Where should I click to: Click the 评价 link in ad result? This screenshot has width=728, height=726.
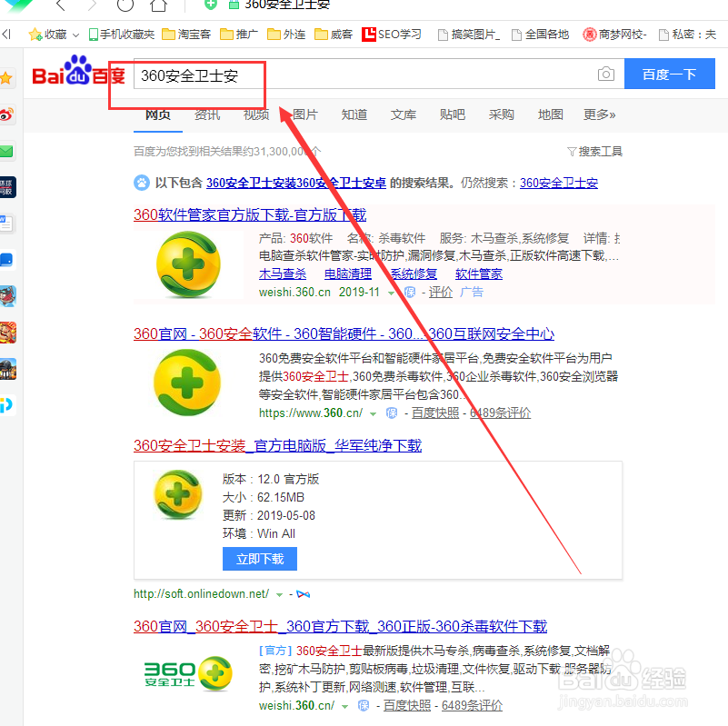point(440,292)
